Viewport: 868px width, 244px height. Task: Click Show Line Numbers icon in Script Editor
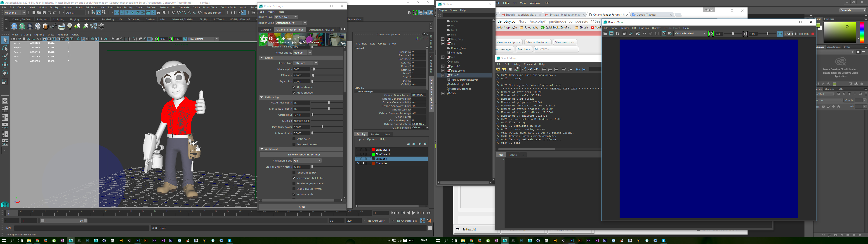point(570,69)
